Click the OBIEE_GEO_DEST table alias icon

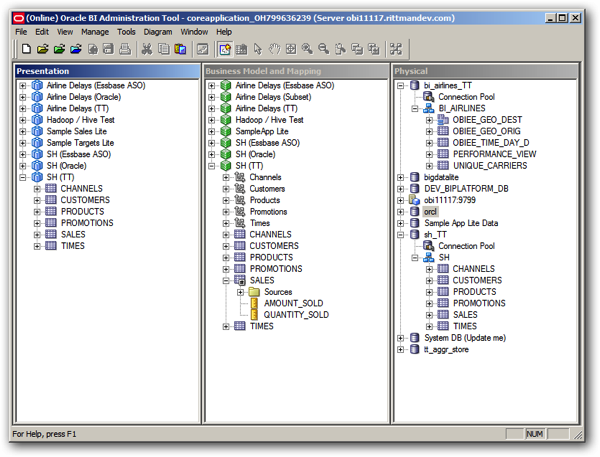[x=443, y=119]
